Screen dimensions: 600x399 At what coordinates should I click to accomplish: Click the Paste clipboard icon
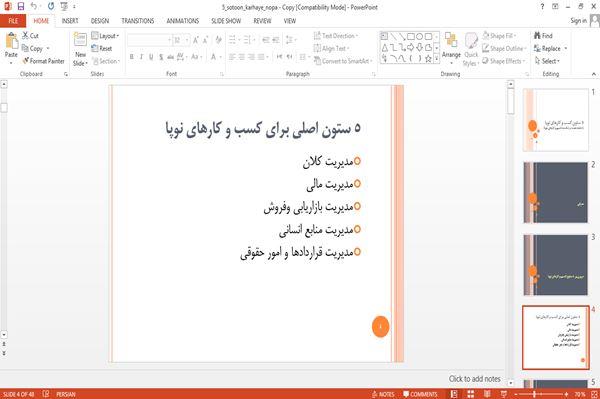point(11,41)
